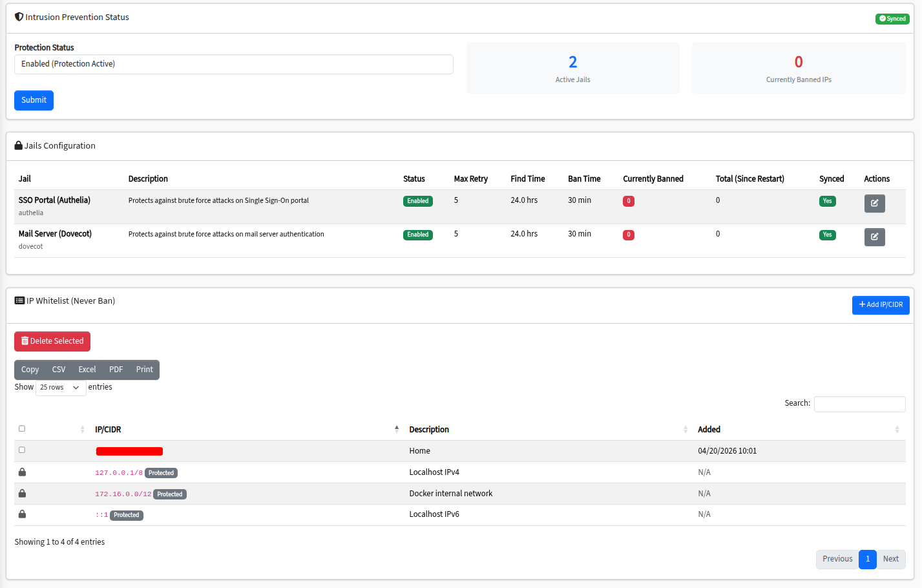Screen dimensions: 922x588
Task: Export whitelist as CSV
Action: pyautogui.click(x=59, y=370)
